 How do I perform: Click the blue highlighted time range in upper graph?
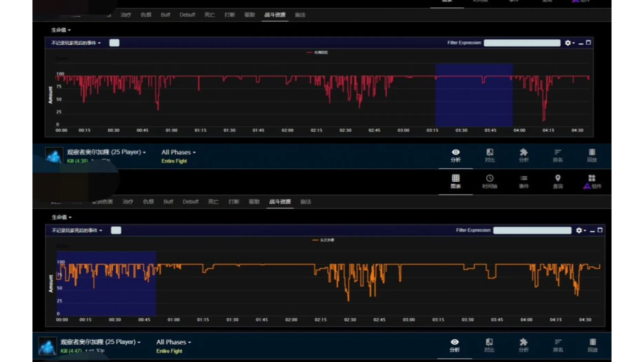click(x=474, y=95)
